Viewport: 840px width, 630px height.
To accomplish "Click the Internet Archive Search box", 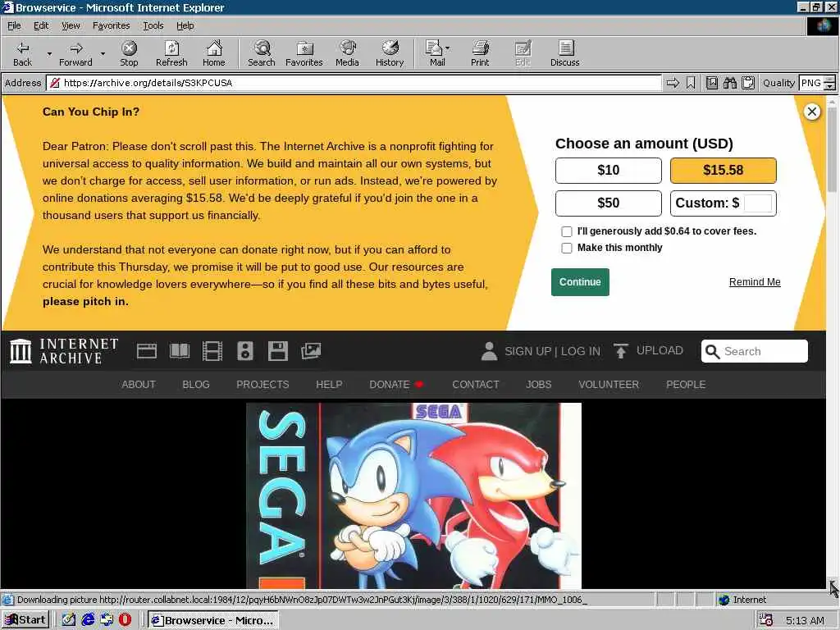I will (x=755, y=351).
